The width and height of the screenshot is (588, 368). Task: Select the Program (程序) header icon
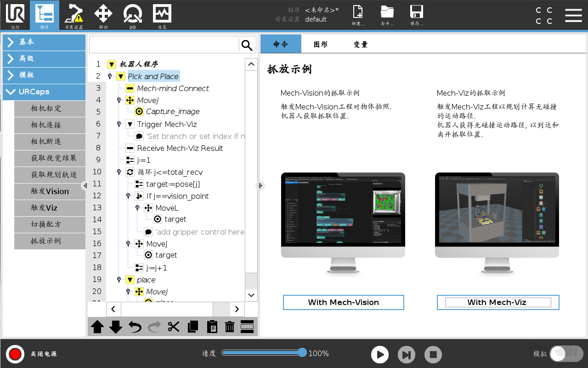coord(45,15)
